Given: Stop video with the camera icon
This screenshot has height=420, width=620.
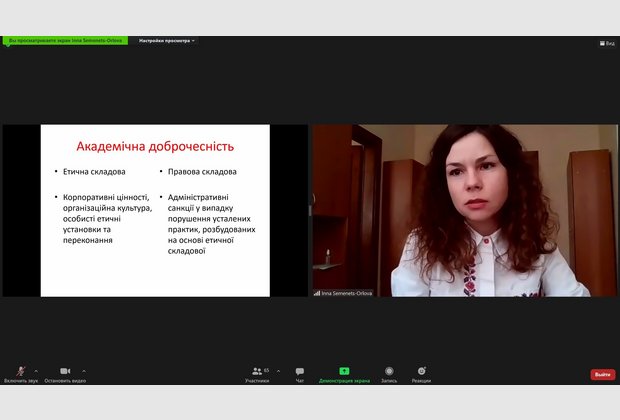Looking at the screenshot, I should coord(65,371).
